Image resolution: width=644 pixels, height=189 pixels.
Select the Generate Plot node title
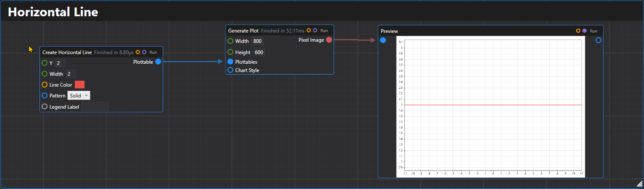pos(243,31)
